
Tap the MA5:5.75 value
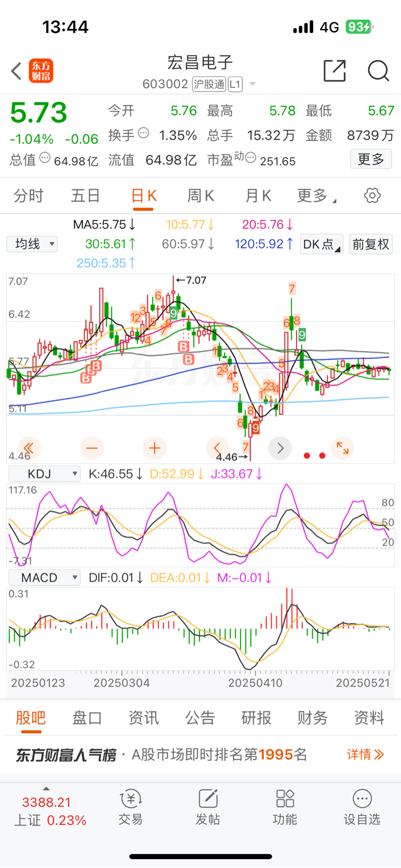click(x=104, y=224)
